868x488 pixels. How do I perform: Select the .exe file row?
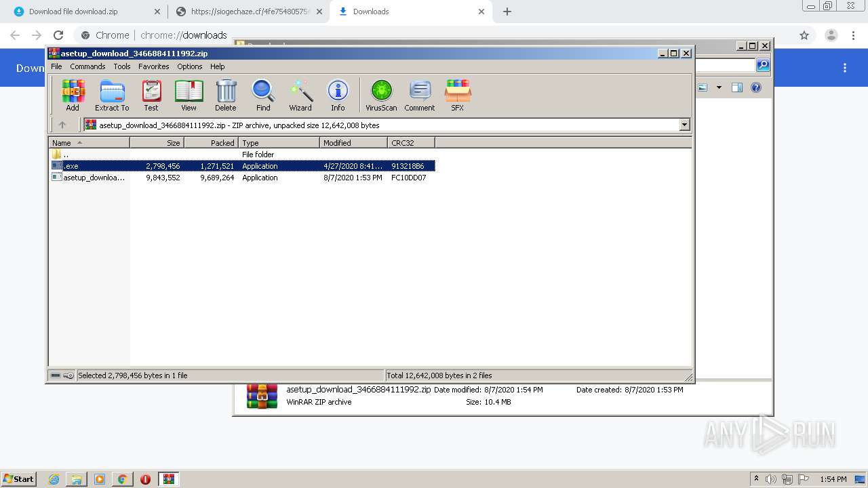[x=242, y=166]
